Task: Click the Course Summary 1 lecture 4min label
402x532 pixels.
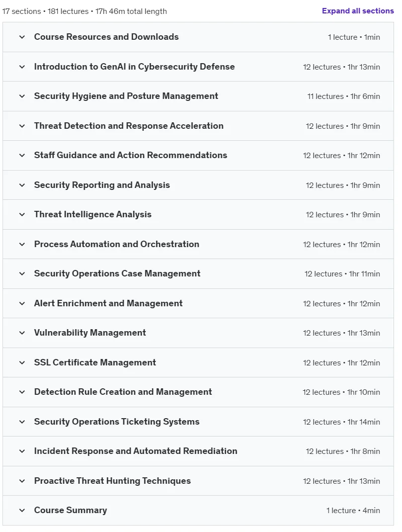Action: pyautogui.click(x=353, y=511)
